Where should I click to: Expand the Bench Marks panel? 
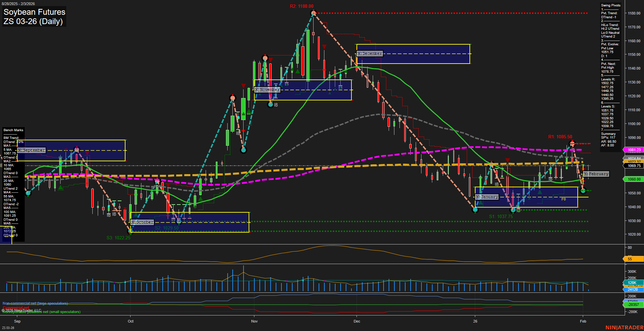click(x=13, y=130)
